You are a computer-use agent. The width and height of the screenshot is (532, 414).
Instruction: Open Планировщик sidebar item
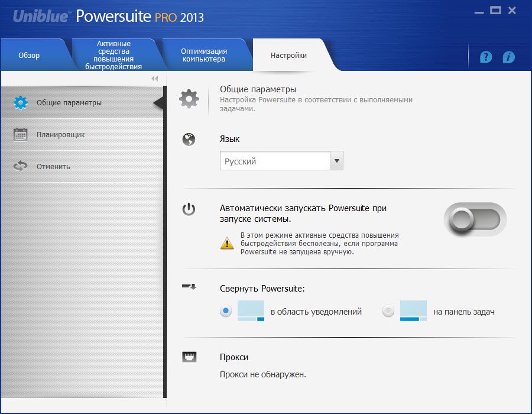click(82, 134)
